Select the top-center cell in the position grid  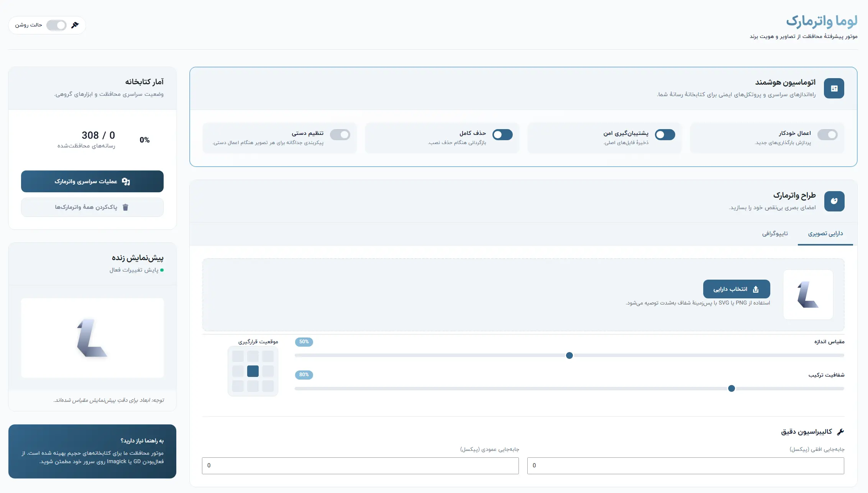pyautogui.click(x=253, y=356)
